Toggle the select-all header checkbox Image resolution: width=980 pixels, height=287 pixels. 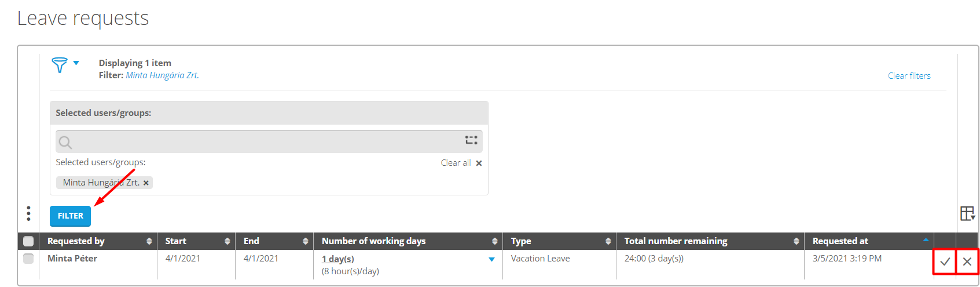[x=28, y=241]
